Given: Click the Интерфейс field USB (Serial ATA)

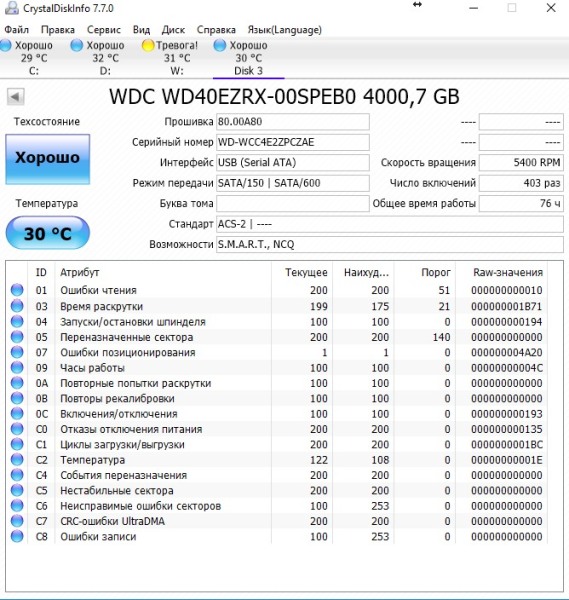Looking at the screenshot, I should click(293, 162).
